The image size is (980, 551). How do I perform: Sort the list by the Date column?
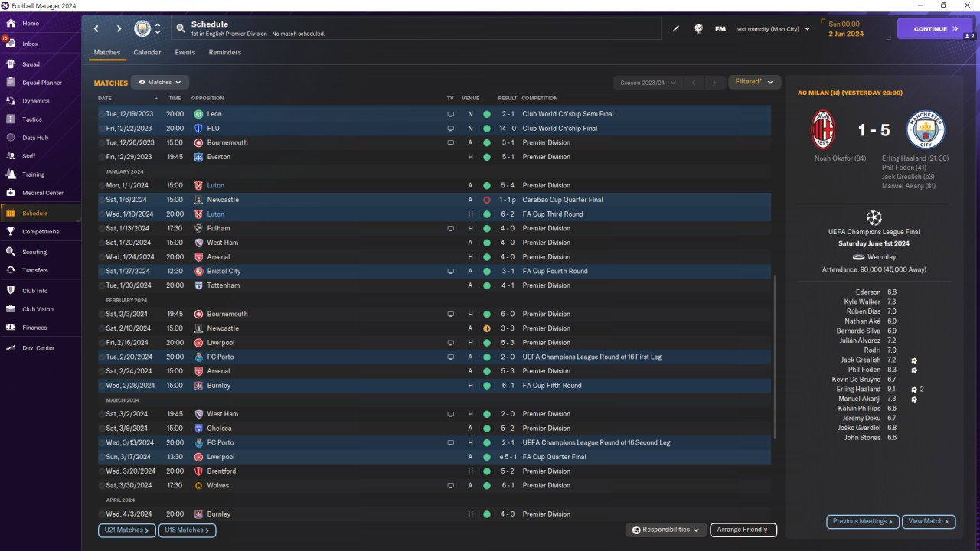point(105,99)
